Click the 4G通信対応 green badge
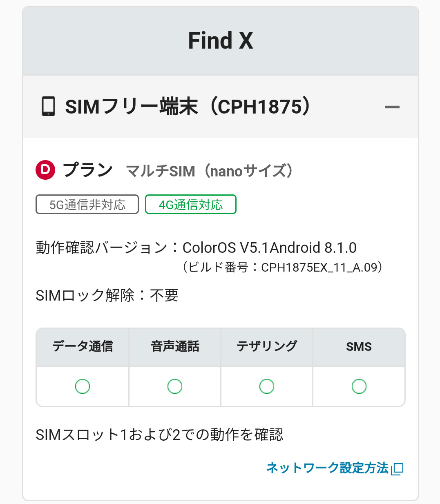The width and height of the screenshot is (440, 504). 191,204
